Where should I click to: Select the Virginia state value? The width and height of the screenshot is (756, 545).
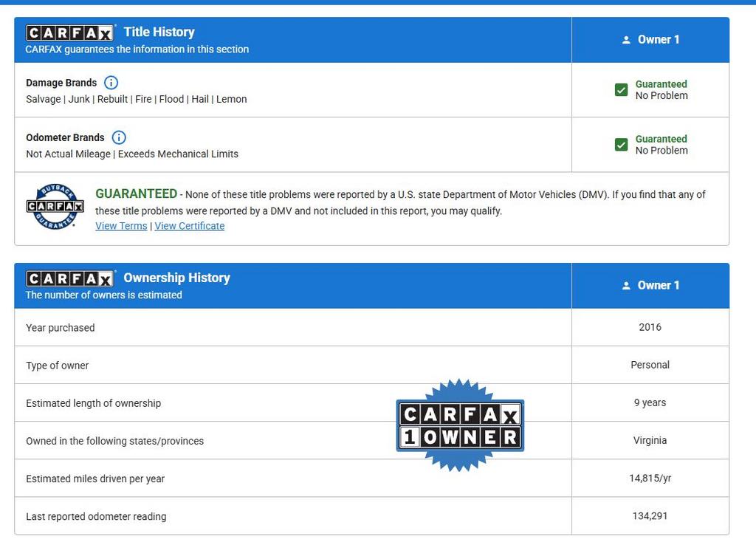pos(650,440)
